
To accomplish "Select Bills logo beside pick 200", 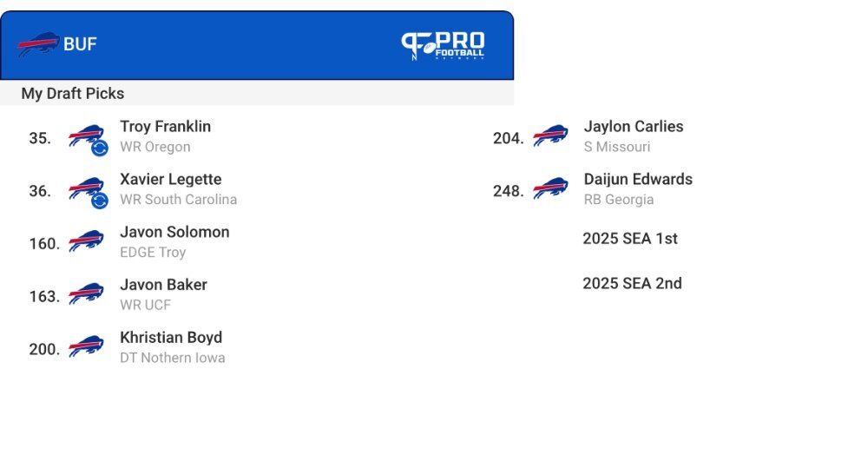I will coord(86,346).
